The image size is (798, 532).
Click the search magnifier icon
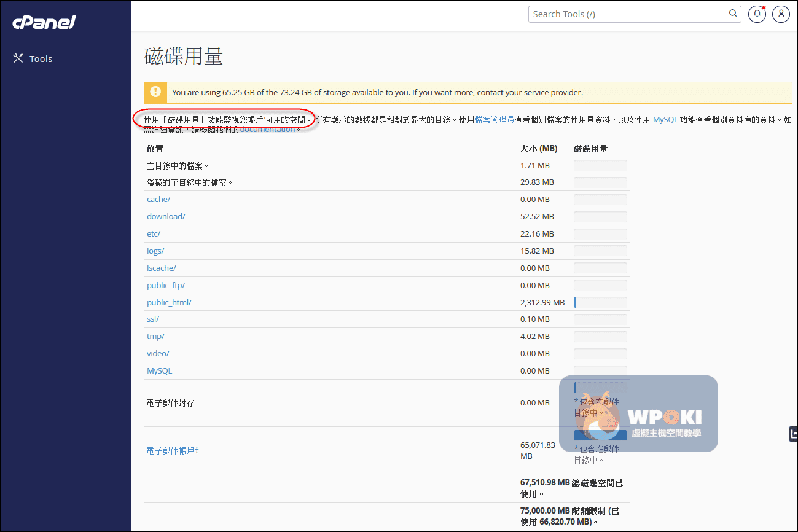(x=733, y=14)
